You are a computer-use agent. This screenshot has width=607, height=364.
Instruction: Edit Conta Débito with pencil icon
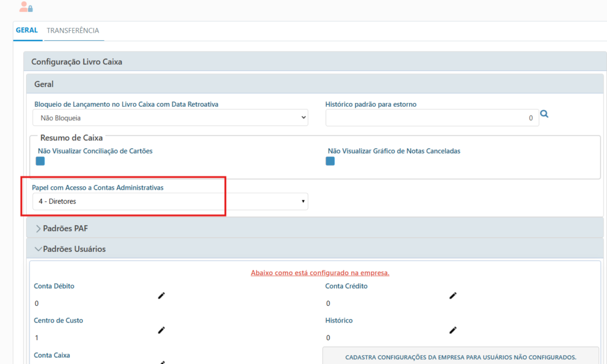tap(161, 295)
